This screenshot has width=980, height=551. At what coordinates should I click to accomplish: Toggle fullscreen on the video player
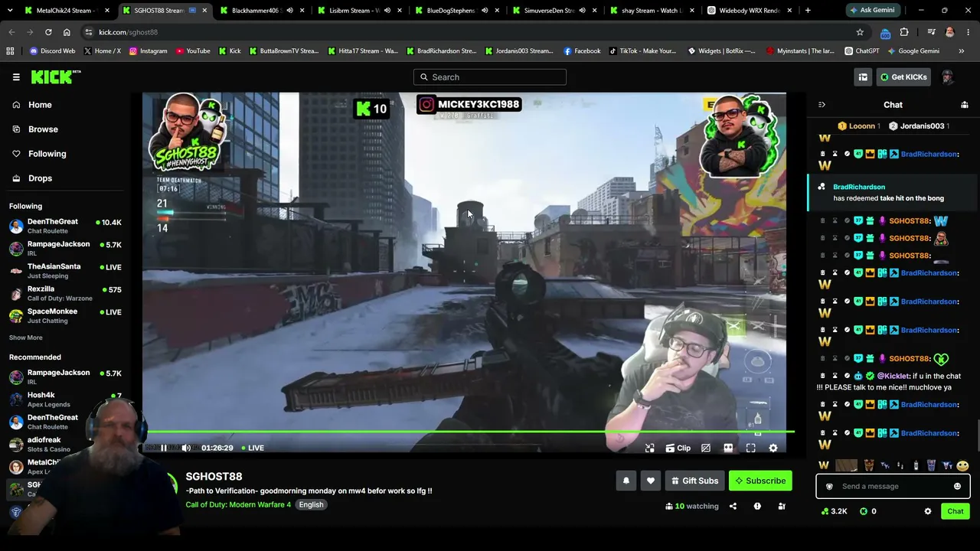point(750,448)
